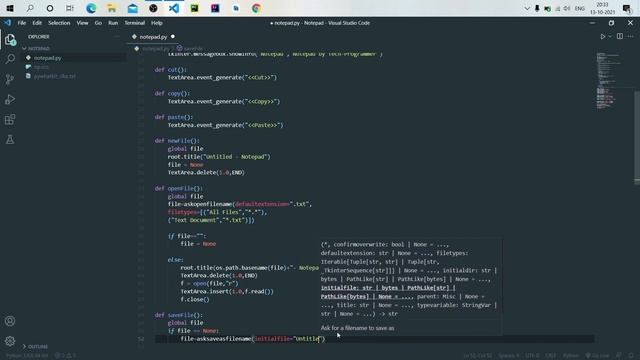
Task: Open Explorer panel actions ellipsis
Action: coord(116,37)
